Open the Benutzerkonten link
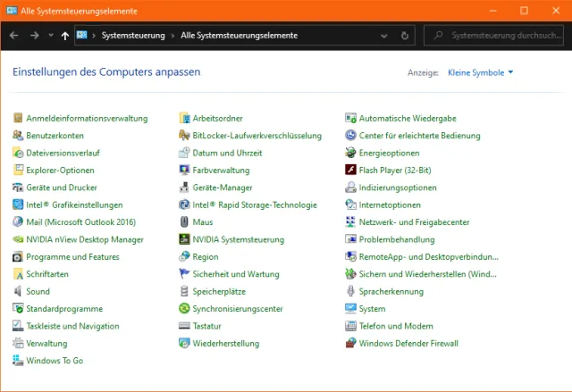Image resolution: width=572 pixels, height=392 pixels. tap(55, 136)
